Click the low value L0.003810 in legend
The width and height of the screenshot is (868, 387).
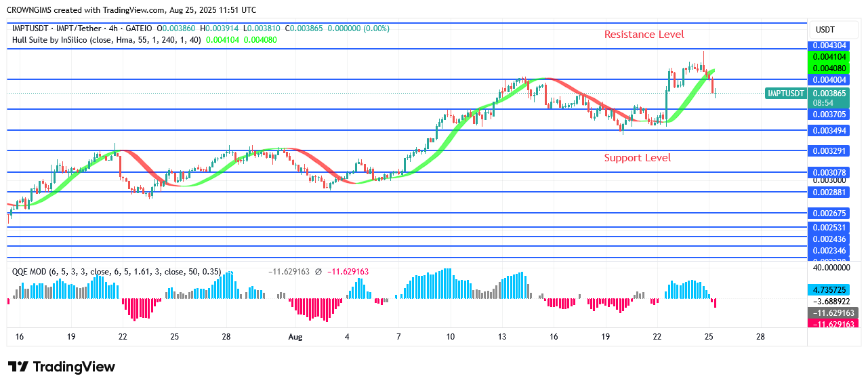pos(262,28)
